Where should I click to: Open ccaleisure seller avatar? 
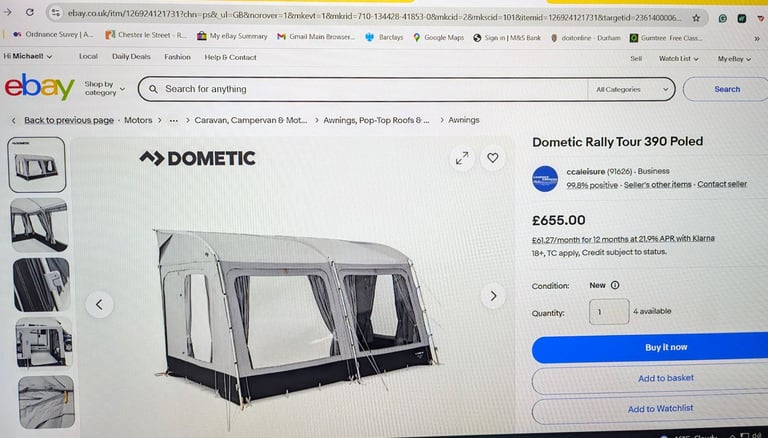[x=545, y=179]
